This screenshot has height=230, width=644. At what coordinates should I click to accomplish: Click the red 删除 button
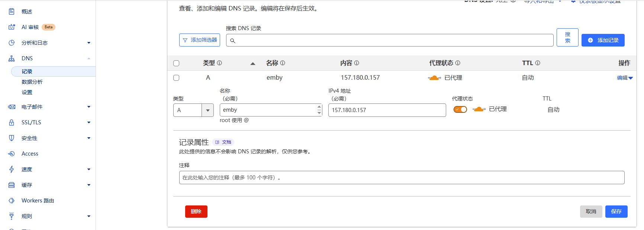[196, 211]
